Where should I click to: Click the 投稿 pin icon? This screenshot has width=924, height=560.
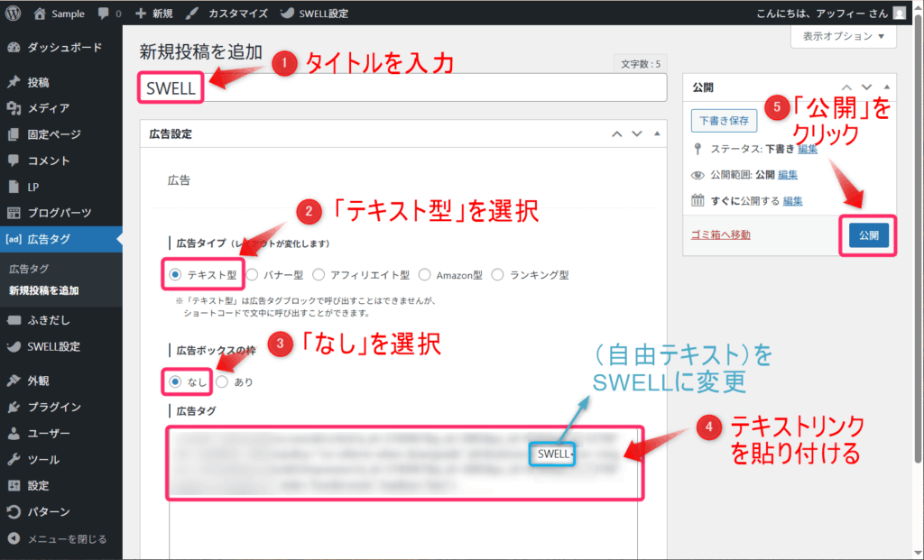(x=14, y=82)
